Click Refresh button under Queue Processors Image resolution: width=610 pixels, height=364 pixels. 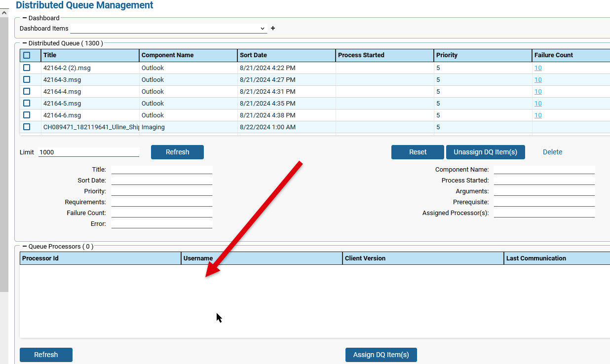coord(46,355)
